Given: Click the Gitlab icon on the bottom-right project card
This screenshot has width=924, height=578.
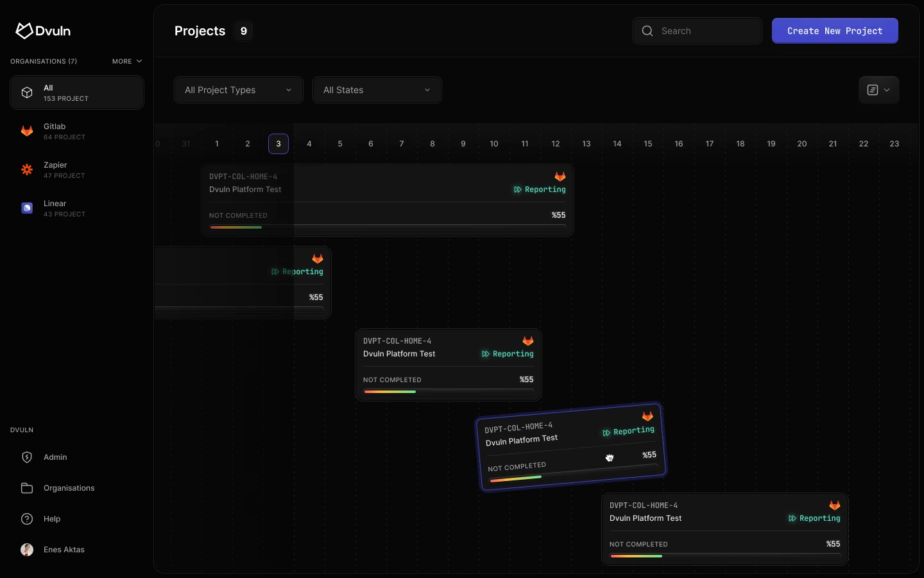Looking at the screenshot, I should coord(835,505).
